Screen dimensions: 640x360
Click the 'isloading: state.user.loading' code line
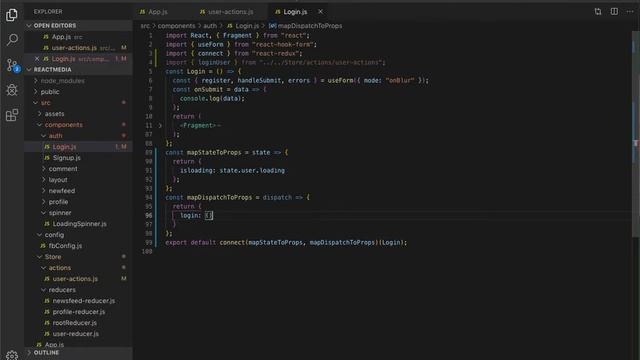coord(232,171)
